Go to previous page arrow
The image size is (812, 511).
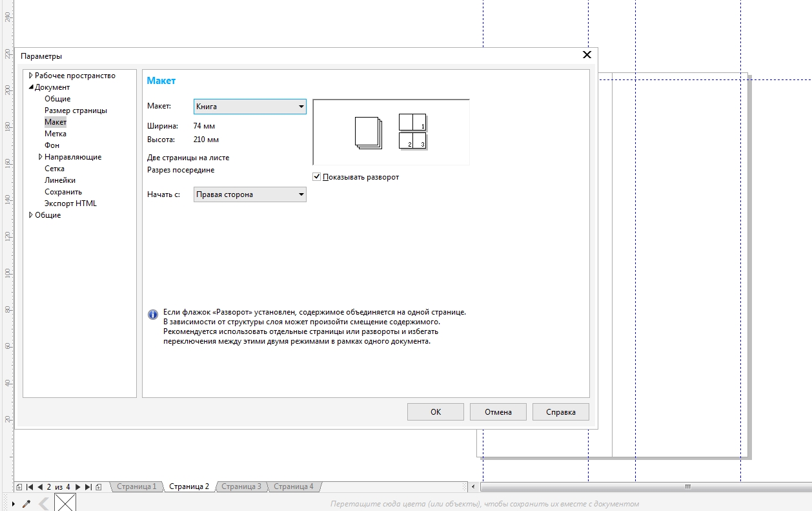coord(40,486)
